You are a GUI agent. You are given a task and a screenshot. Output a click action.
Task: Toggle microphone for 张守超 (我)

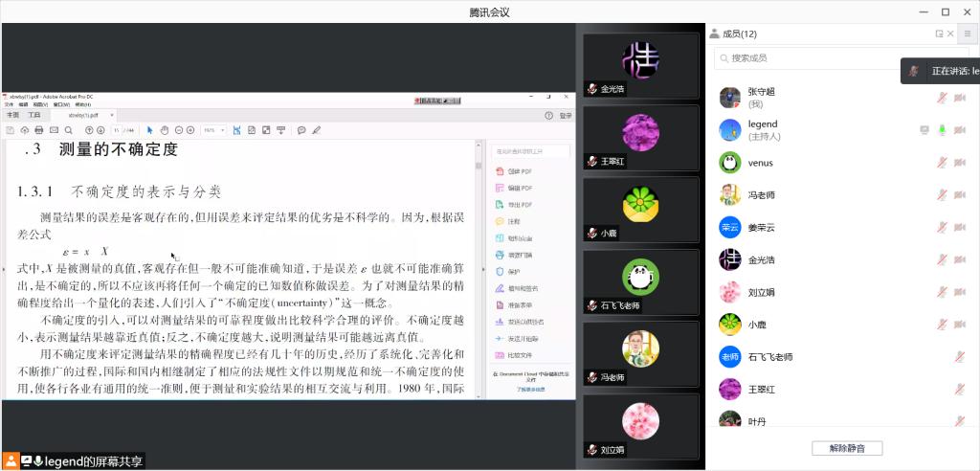pos(942,98)
